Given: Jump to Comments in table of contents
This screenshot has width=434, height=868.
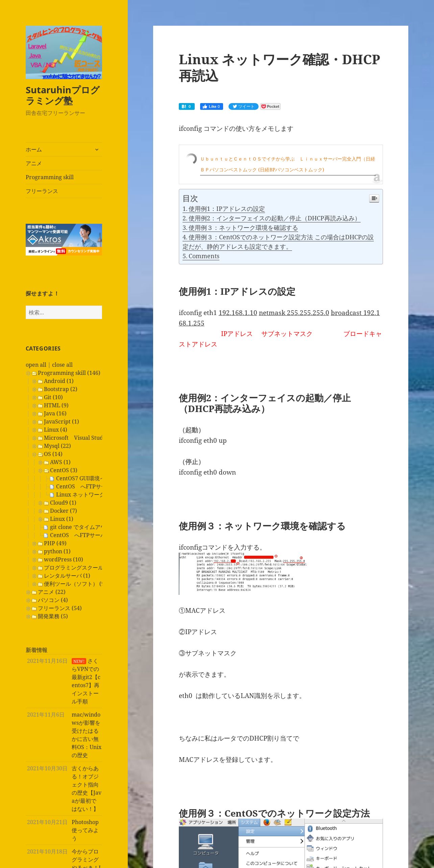Looking at the screenshot, I should 201,256.
